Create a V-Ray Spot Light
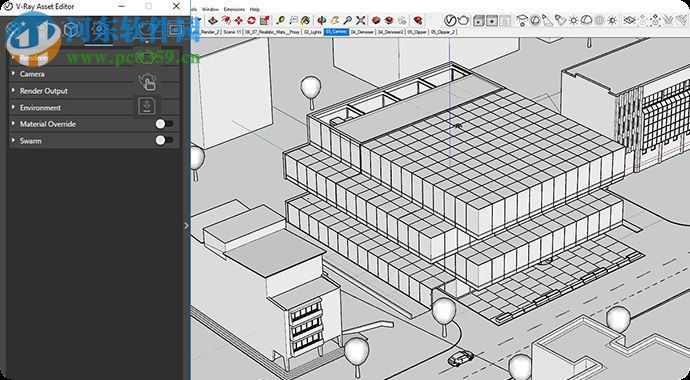Screen dimensions: 690x380 (x=548, y=20)
